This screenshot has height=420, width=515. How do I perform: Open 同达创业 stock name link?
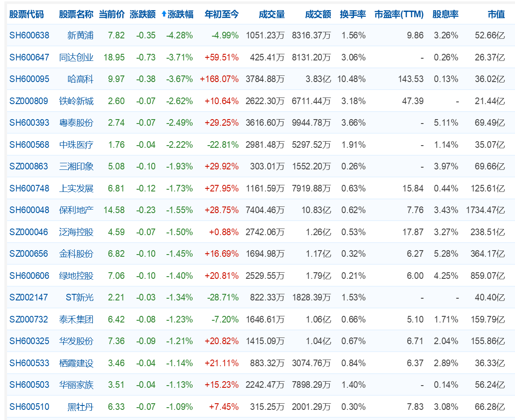pos(76,57)
